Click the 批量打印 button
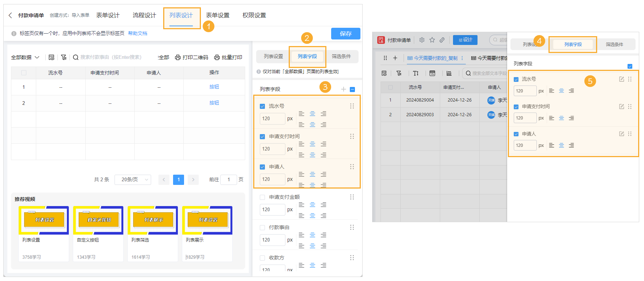 tap(228, 57)
